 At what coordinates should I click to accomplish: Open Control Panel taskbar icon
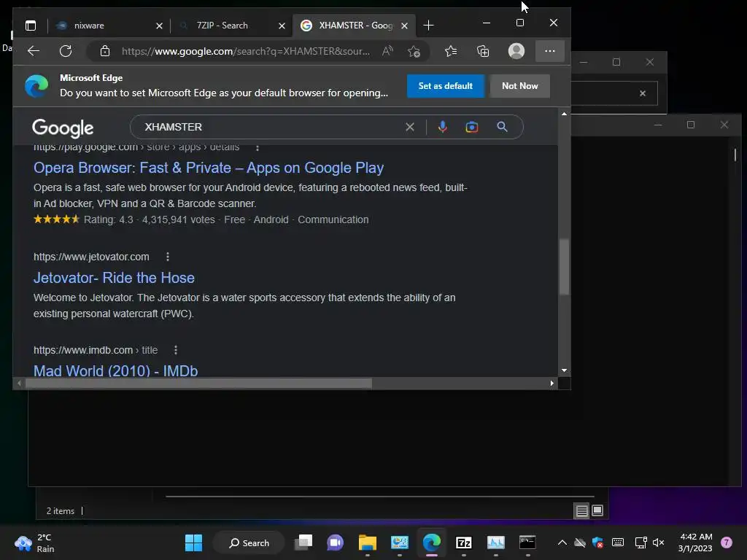(x=399, y=542)
